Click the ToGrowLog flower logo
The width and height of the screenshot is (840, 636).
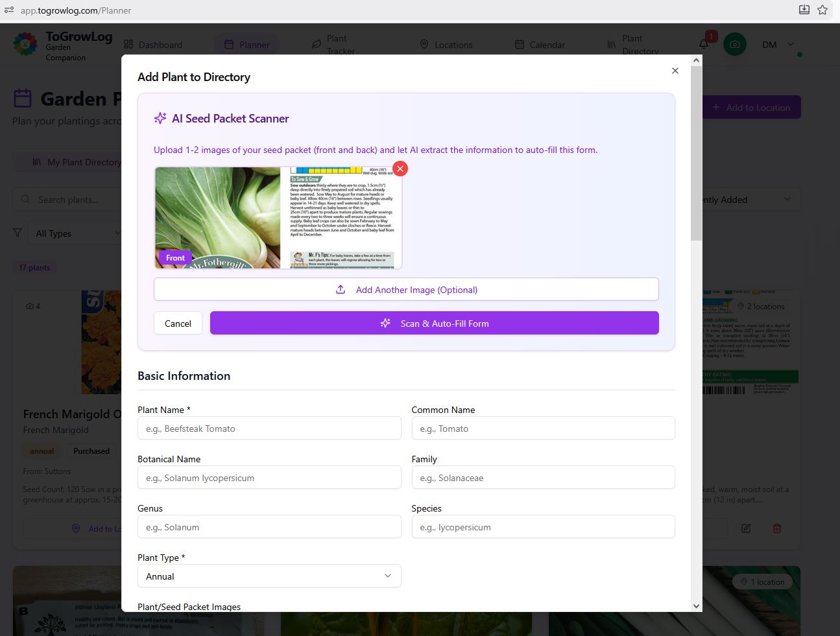[x=25, y=44]
